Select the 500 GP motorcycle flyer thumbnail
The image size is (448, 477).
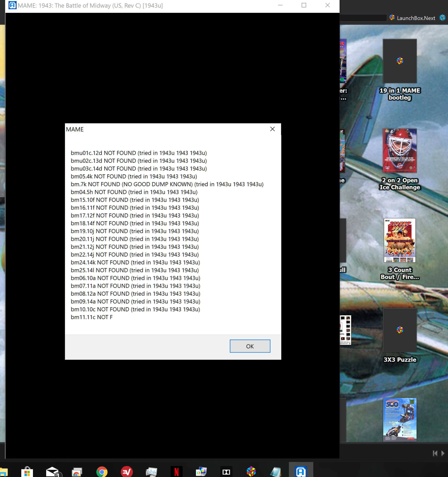point(400,419)
